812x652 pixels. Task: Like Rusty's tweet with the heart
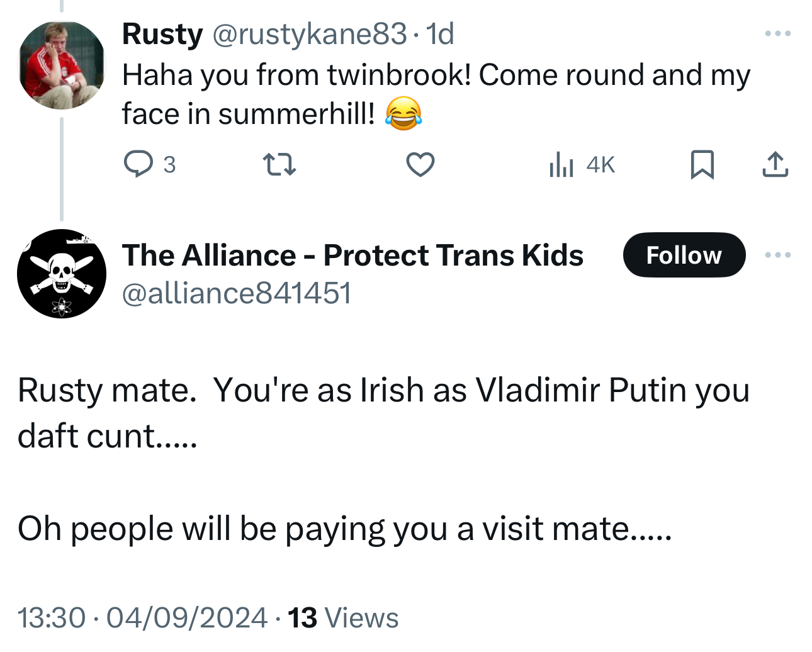tap(420, 164)
